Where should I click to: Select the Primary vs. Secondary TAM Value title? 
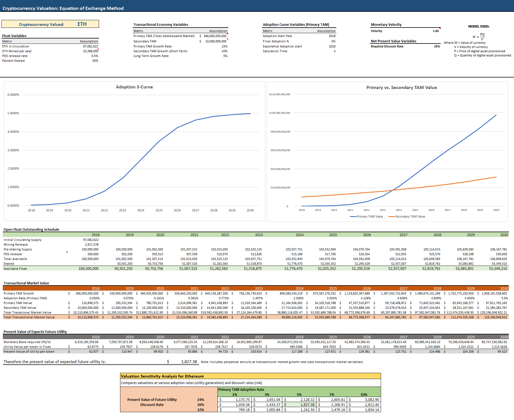coord(401,88)
